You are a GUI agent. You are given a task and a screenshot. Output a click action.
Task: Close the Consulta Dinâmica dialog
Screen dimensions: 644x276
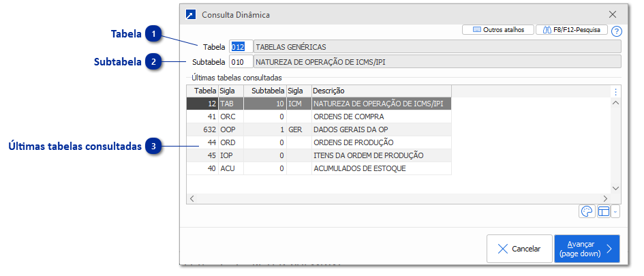[613, 15]
